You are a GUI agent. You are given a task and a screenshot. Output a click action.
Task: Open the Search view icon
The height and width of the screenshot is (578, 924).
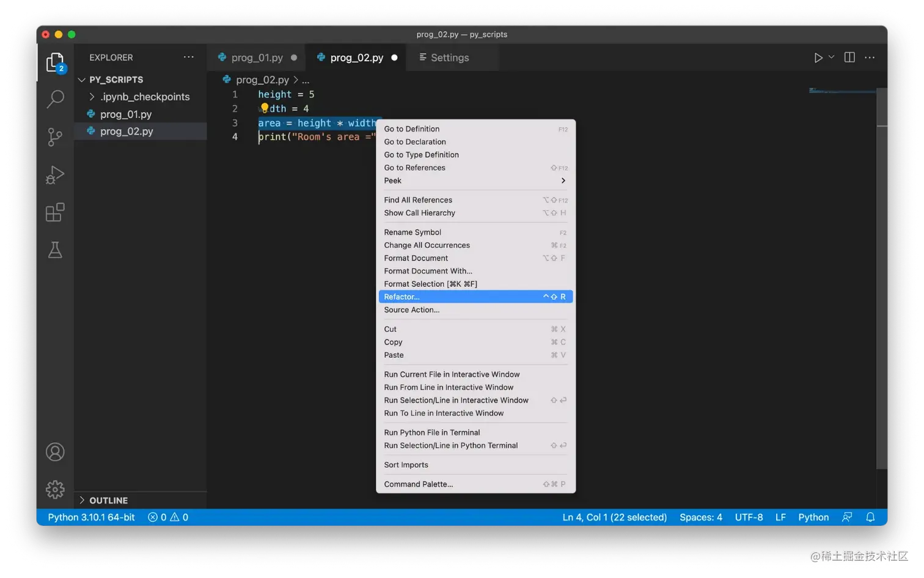[x=56, y=99]
